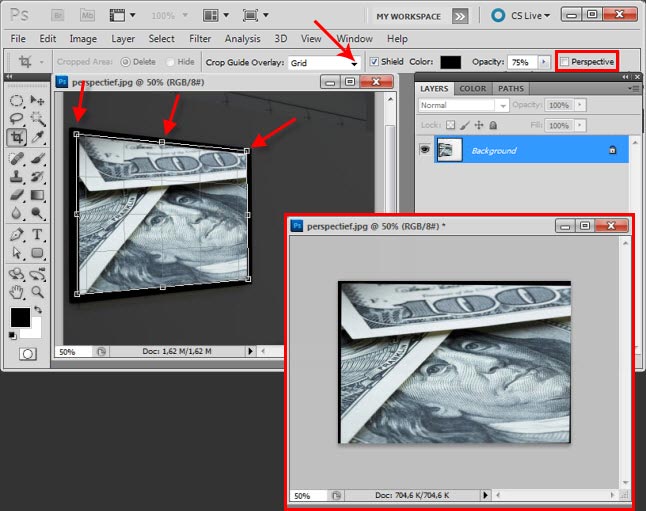646x511 pixels.
Task: Select the Clone Stamp tool
Action: 16,177
